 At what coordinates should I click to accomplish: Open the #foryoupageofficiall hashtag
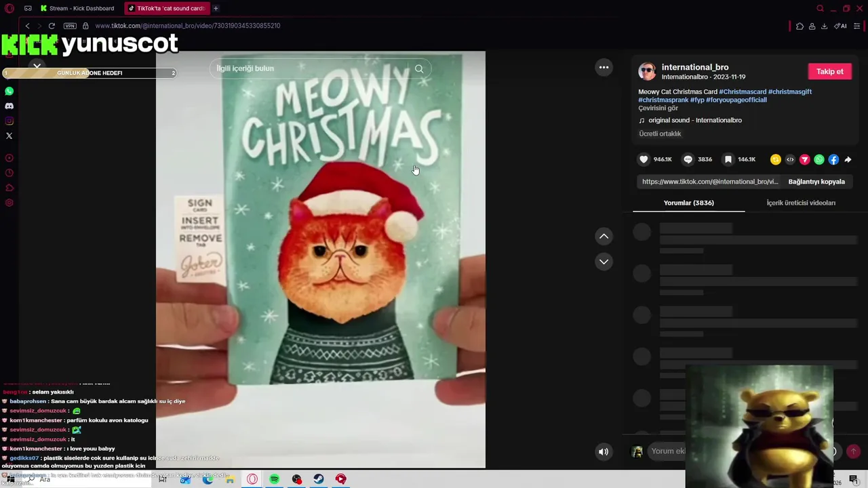[x=736, y=100]
